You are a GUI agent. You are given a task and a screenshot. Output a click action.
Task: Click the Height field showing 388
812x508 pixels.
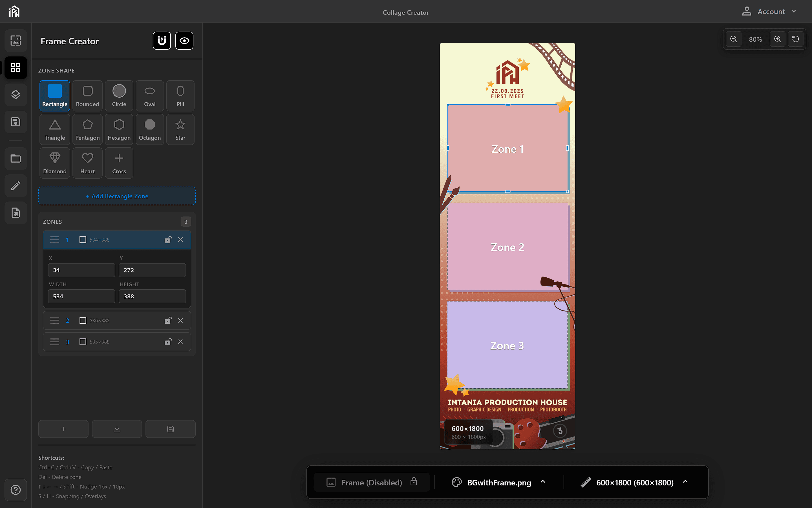pos(152,296)
